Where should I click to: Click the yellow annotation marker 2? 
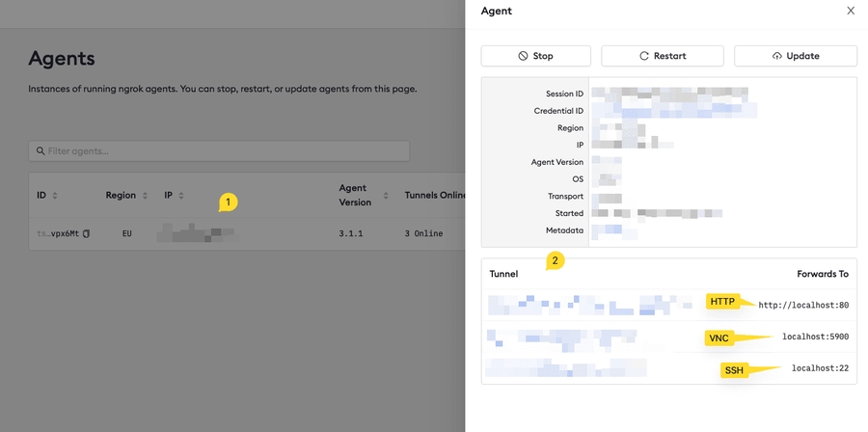click(x=555, y=261)
